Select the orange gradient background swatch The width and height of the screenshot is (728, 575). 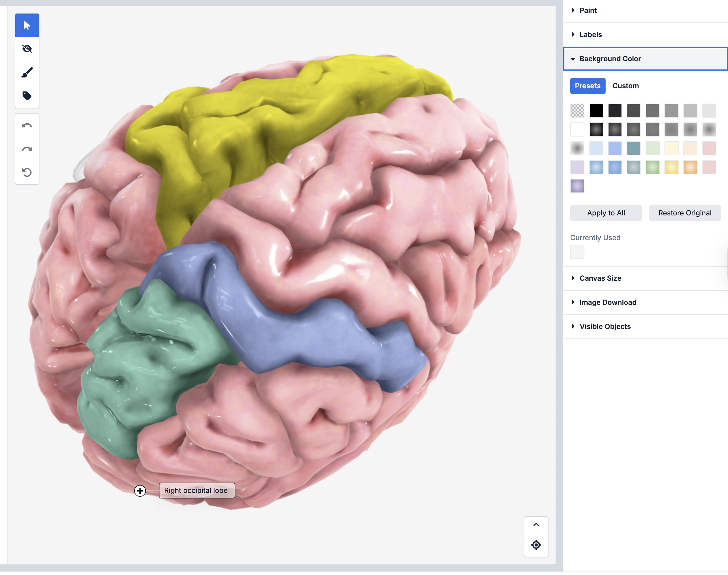coord(690,167)
